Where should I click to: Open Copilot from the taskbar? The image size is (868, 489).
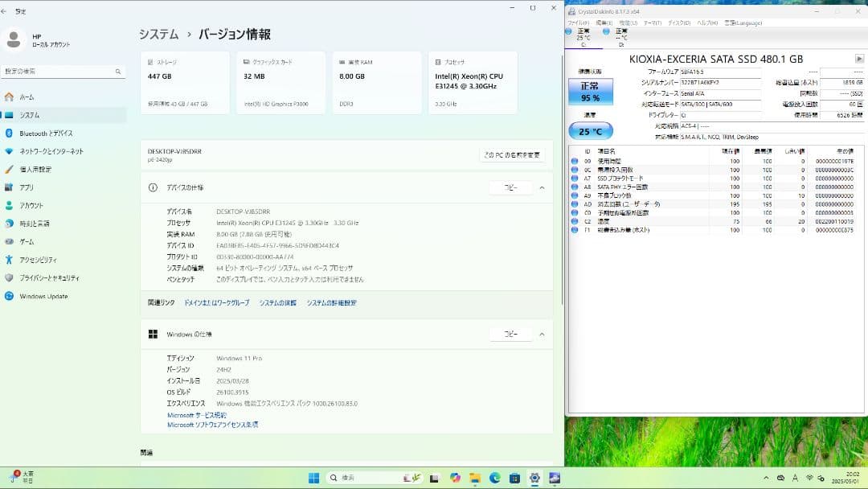455,477
